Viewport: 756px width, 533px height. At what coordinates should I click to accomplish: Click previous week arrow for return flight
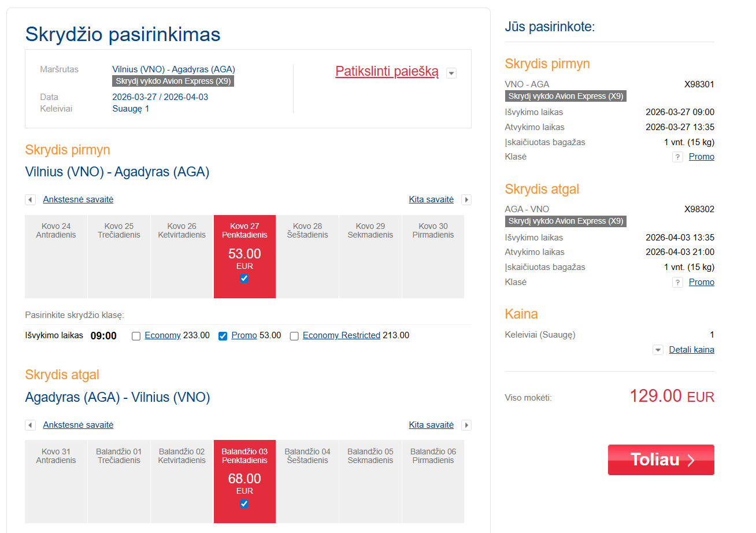(31, 425)
